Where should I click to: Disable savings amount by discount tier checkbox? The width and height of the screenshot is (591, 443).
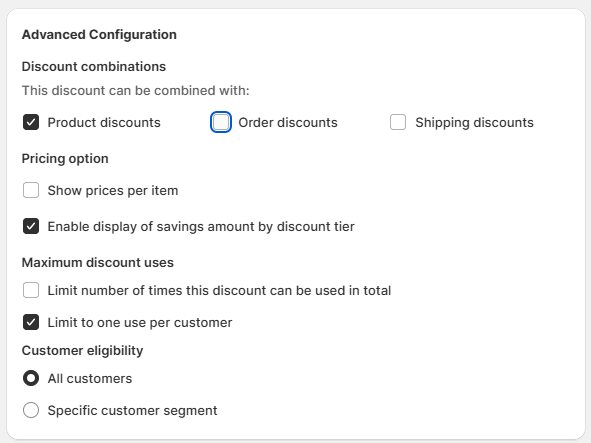click(x=31, y=226)
